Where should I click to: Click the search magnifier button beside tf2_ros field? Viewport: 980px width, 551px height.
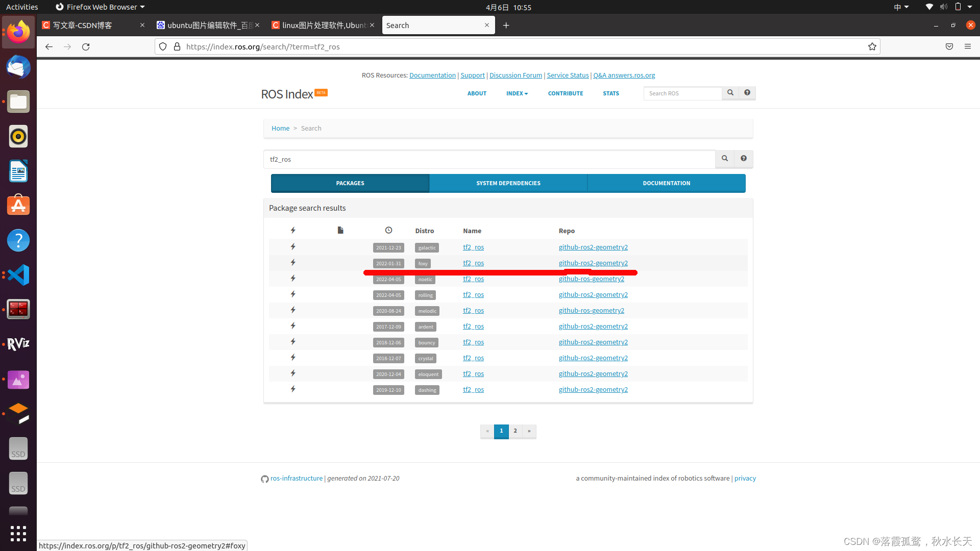pos(724,159)
